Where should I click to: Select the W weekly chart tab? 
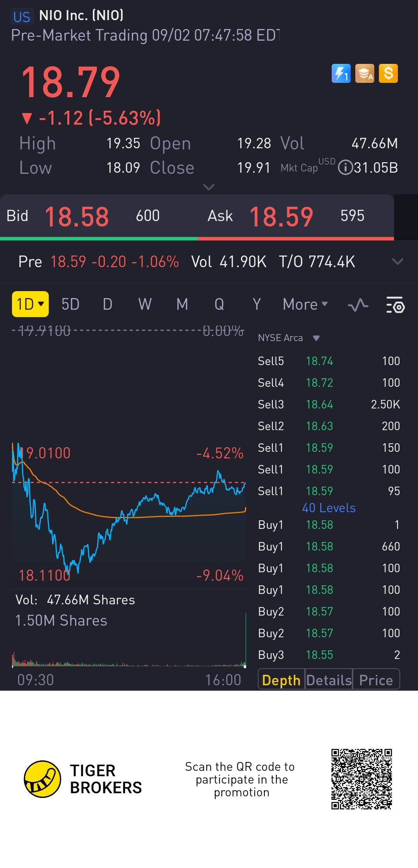[145, 304]
